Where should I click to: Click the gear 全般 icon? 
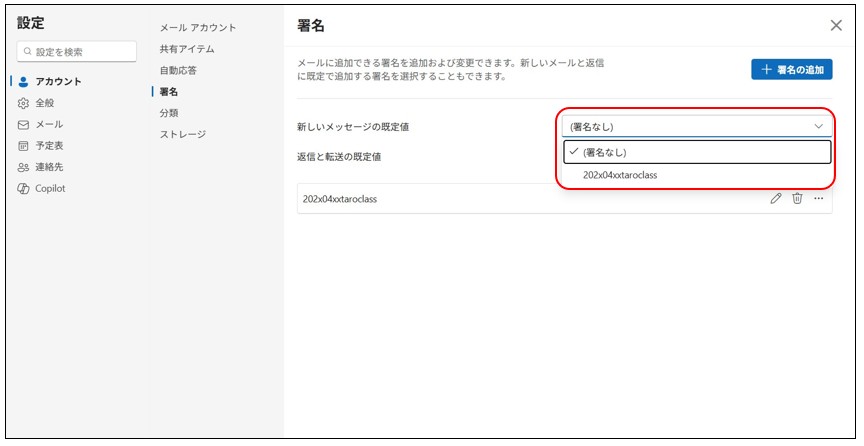[x=23, y=103]
